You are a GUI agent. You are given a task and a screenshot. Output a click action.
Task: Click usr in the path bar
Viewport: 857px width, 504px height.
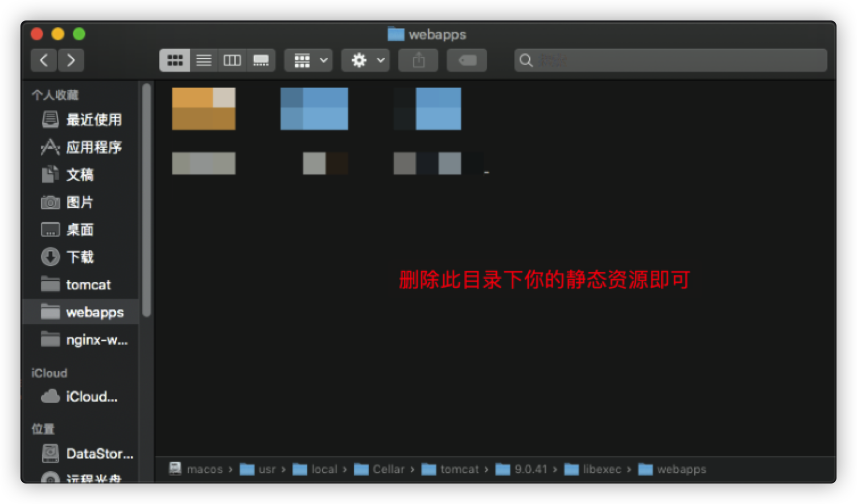click(258, 469)
